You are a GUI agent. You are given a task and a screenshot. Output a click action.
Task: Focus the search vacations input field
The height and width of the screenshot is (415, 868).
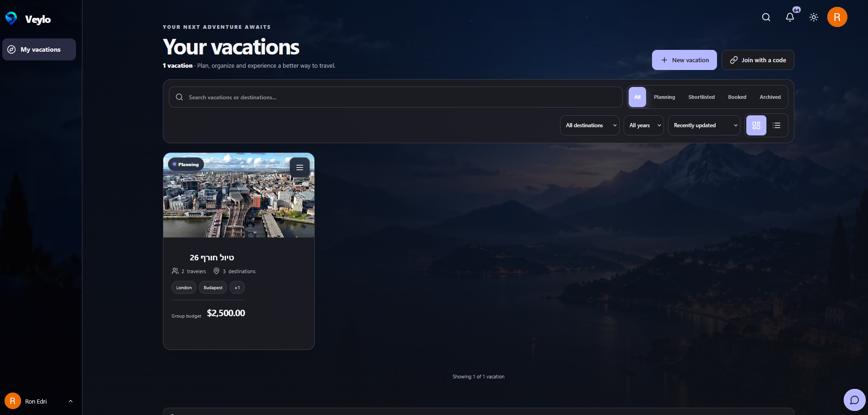pyautogui.click(x=396, y=97)
